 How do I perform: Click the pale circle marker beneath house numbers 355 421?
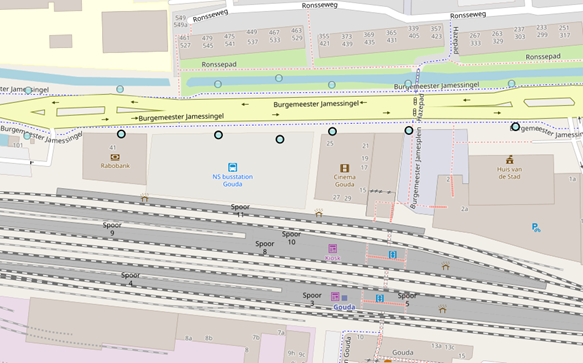[x=332, y=85]
